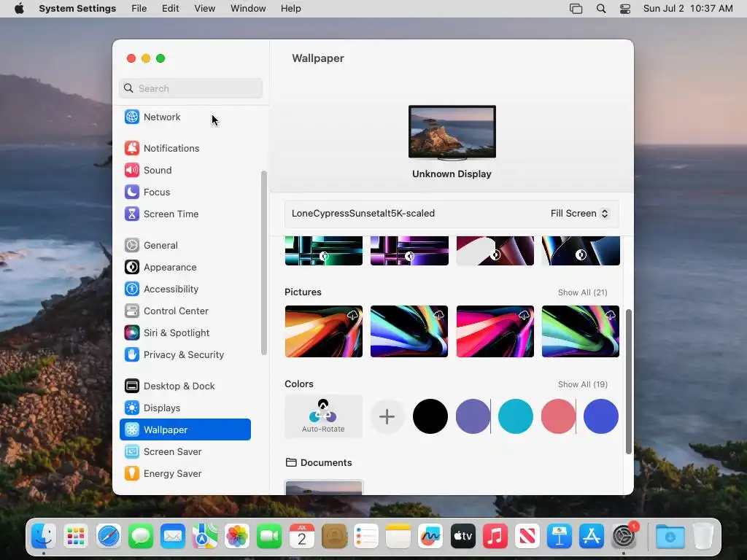Select the Documents folder wallpaper thumbnail
This screenshot has width=747, height=560.
click(323, 488)
